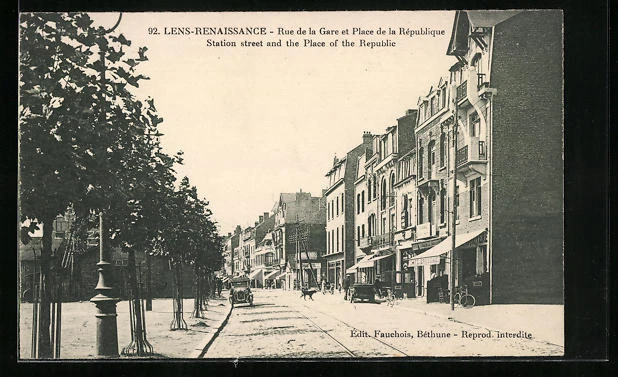
Task: Click the caption text "LENS-RENAISSANCE"
Action: [215, 31]
